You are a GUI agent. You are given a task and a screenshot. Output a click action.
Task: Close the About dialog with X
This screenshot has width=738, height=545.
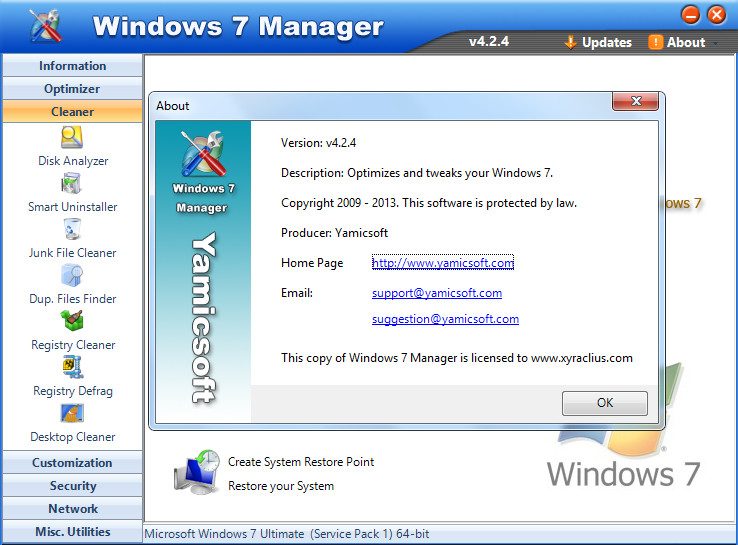pos(635,101)
